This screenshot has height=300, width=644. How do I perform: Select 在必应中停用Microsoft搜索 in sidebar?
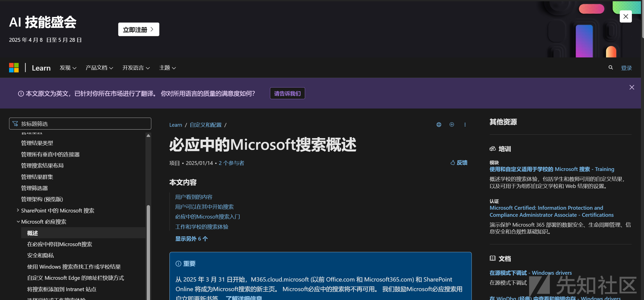pyautogui.click(x=60, y=244)
